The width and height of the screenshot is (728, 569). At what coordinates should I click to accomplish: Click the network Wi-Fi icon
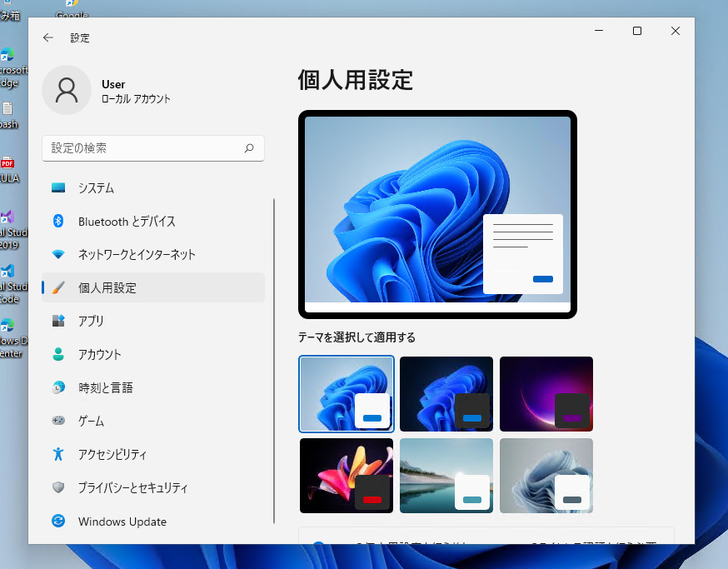click(58, 255)
